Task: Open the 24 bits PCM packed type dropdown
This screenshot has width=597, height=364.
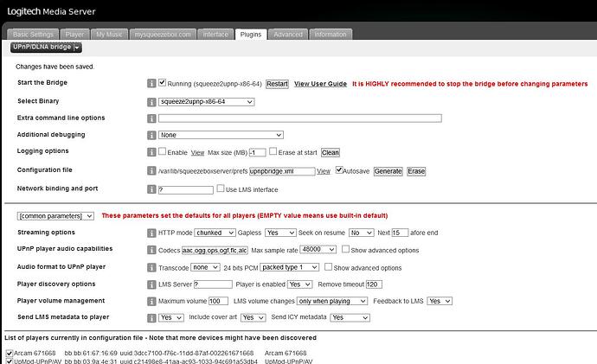Action: (x=289, y=267)
